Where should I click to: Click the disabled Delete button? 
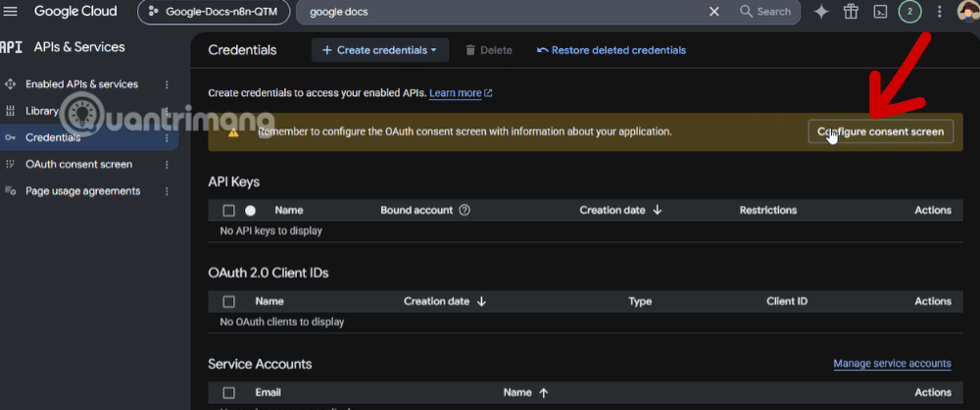pyautogui.click(x=489, y=50)
